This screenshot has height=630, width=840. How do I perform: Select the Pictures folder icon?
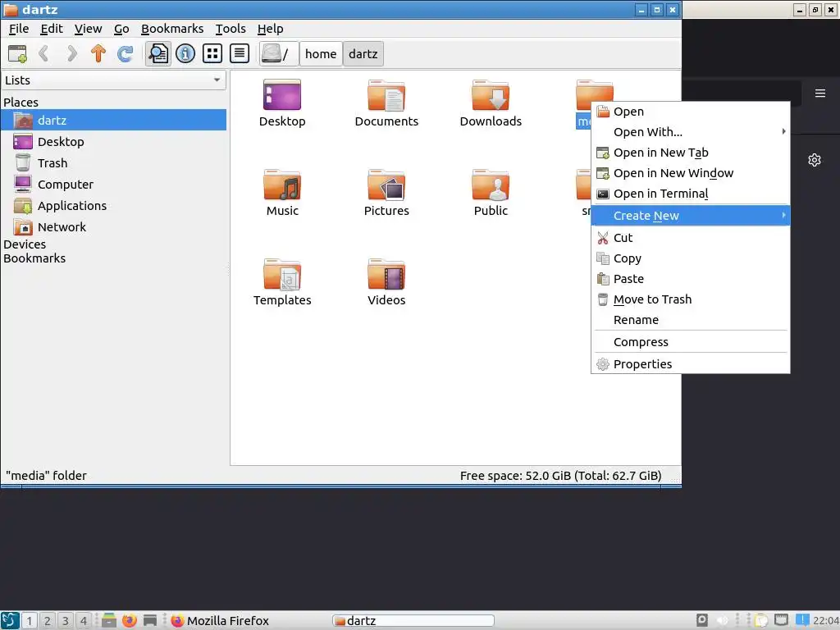[386, 185]
